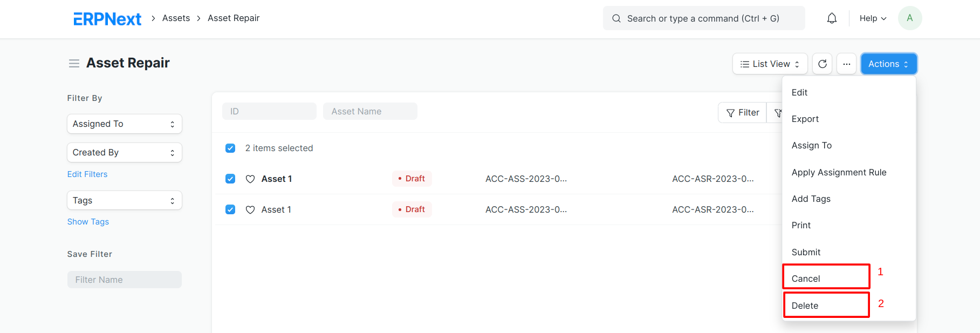This screenshot has height=333, width=980.
Task: Open the Help dropdown menu
Action: 873,18
